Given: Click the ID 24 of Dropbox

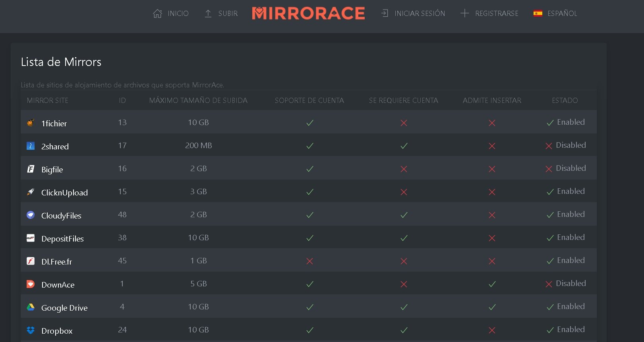Looking at the screenshot, I should click(122, 330).
